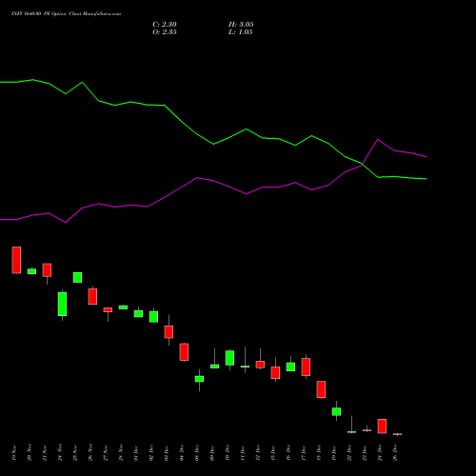Select the red candlestick for 18 Dec
476x476 pixels.
click(321, 389)
